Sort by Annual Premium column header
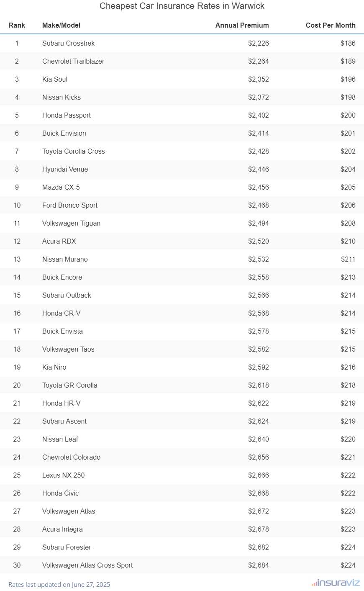Viewport: 364px width, 591px height. click(242, 25)
